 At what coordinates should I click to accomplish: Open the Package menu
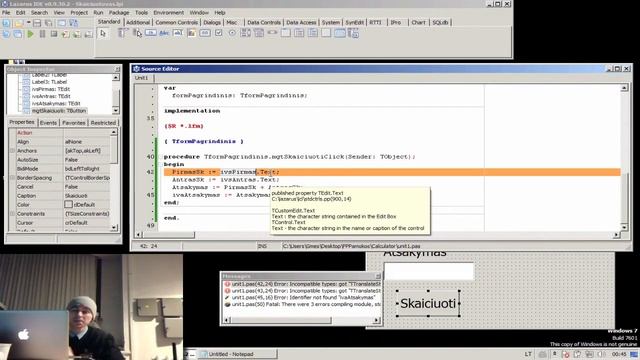tap(119, 13)
